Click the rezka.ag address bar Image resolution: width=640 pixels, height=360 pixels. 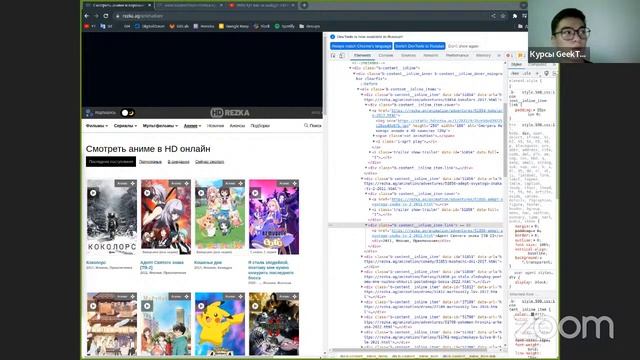click(302, 16)
